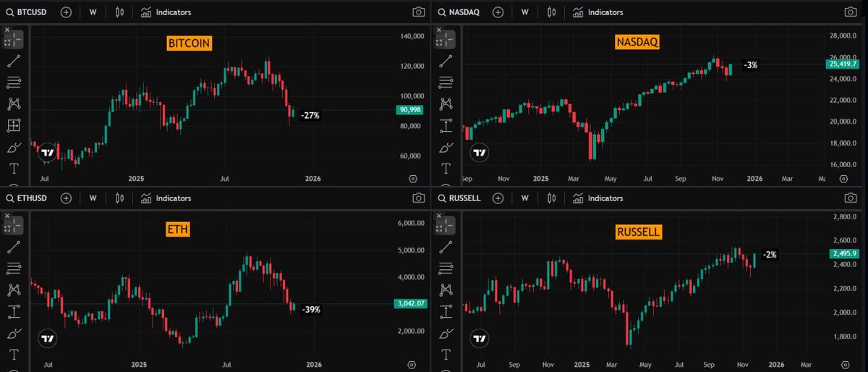Open chart settings gear on ETHUSD chart

coord(413,364)
